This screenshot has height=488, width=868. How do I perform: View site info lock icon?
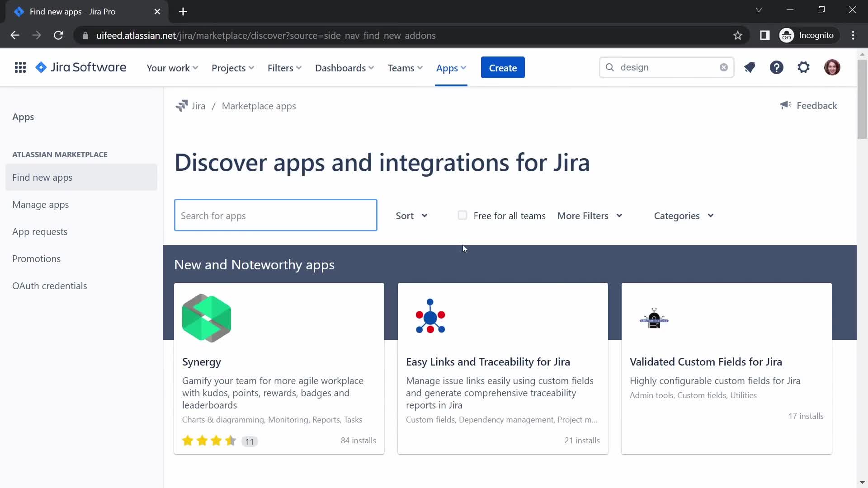click(85, 35)
